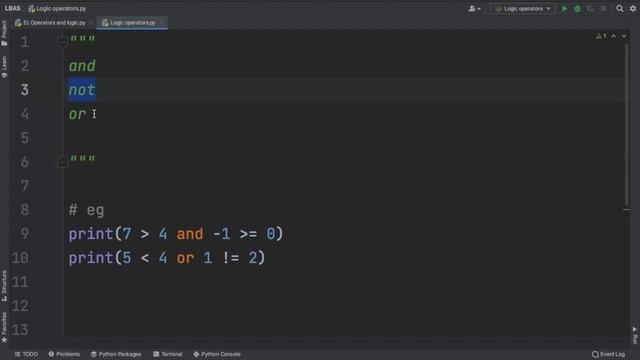Run the Logic operators configuration
The height and width of the screenshot is (360, 640).
coord(564,9)
